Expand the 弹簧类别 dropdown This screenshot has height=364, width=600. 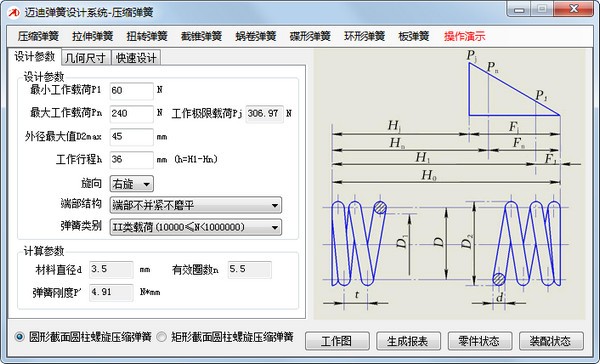click(196, 227)
